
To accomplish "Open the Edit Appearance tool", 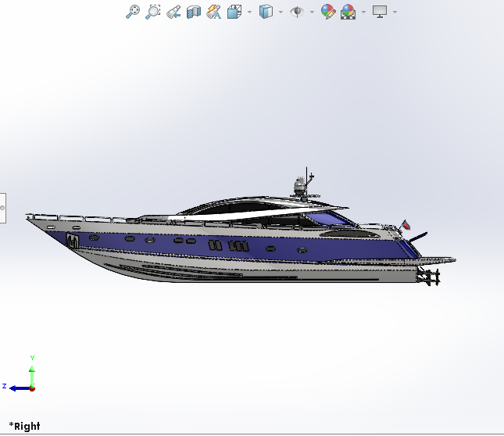I will tap(328, 12).
